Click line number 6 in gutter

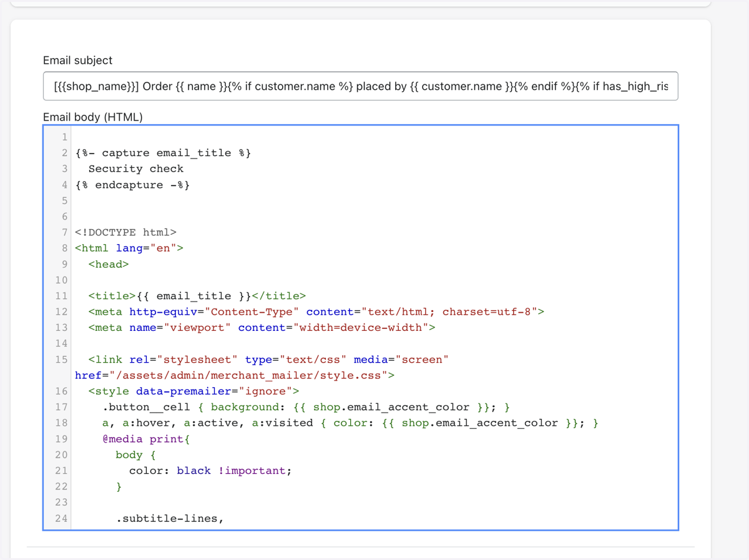pos(64,217)
